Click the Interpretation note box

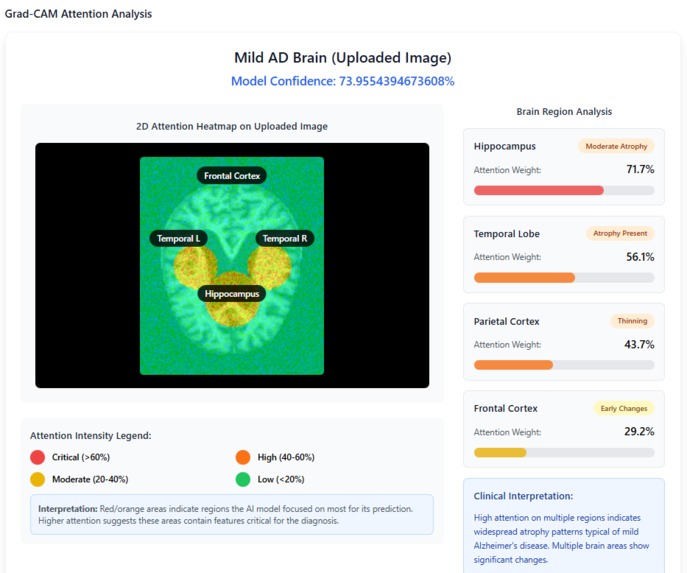pyautogui.click(x=232, y=515)
